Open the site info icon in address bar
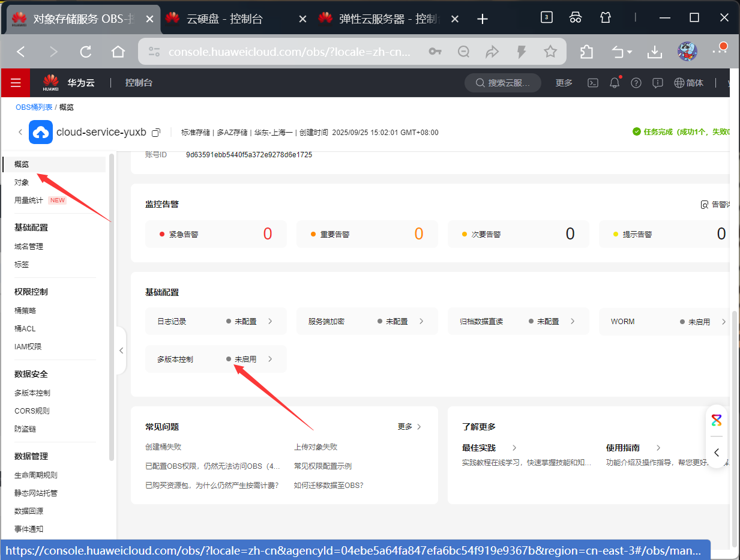740x560 pixels. 154,52
